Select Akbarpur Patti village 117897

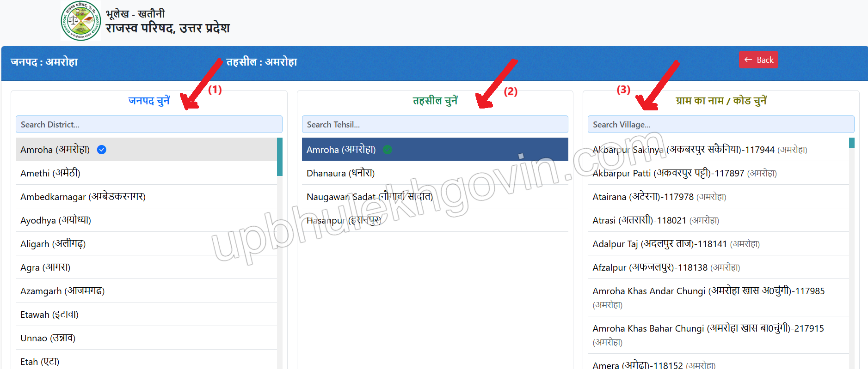(718, 173)
